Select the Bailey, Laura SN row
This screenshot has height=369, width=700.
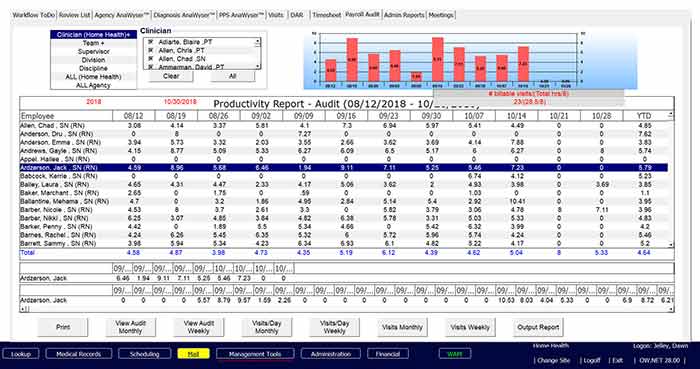(344, 184)
